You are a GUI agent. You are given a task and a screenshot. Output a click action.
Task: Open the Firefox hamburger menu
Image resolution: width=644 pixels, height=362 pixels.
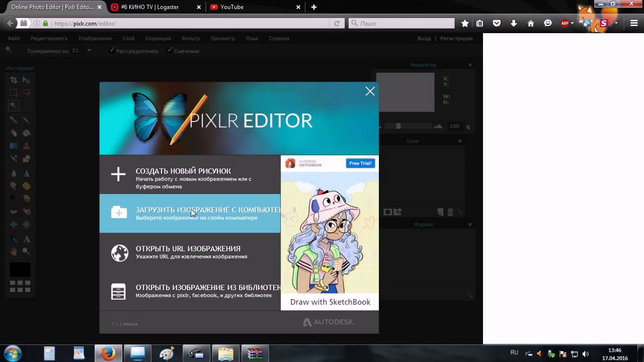point(634,23)
